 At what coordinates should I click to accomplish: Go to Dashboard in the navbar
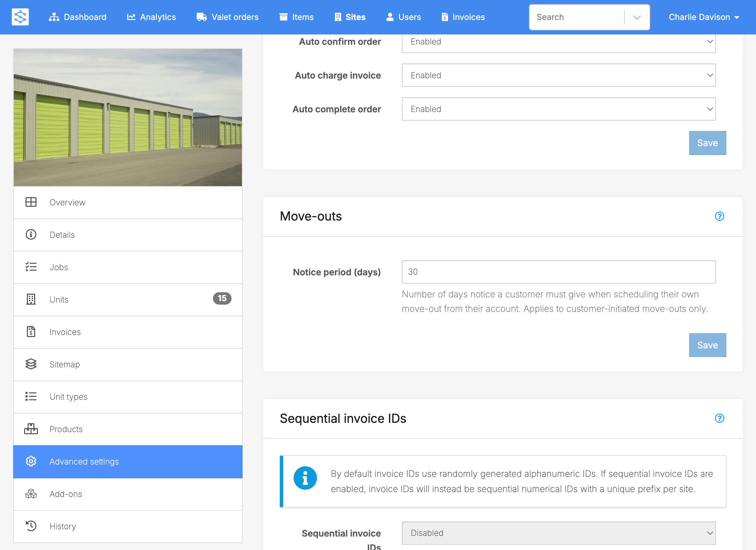coord(78,17)
